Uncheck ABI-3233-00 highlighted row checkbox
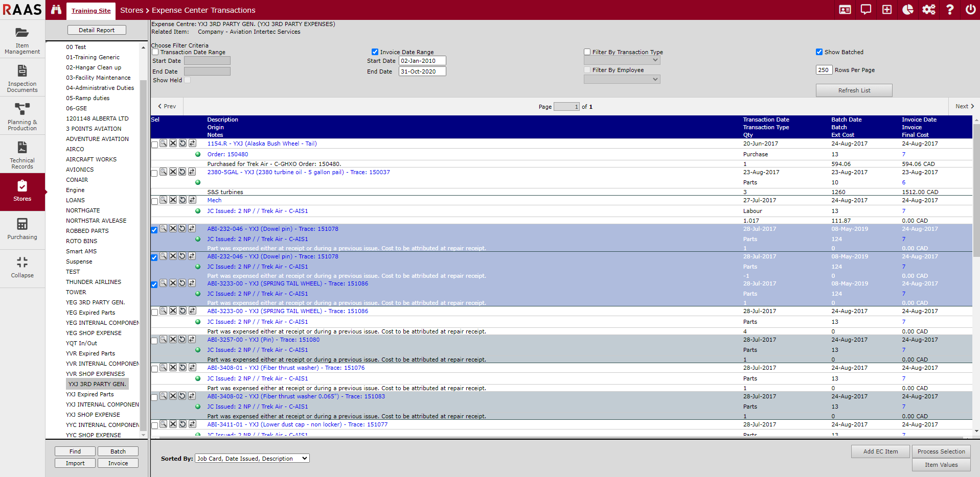 pyautogui.click(x=154, y=285)
